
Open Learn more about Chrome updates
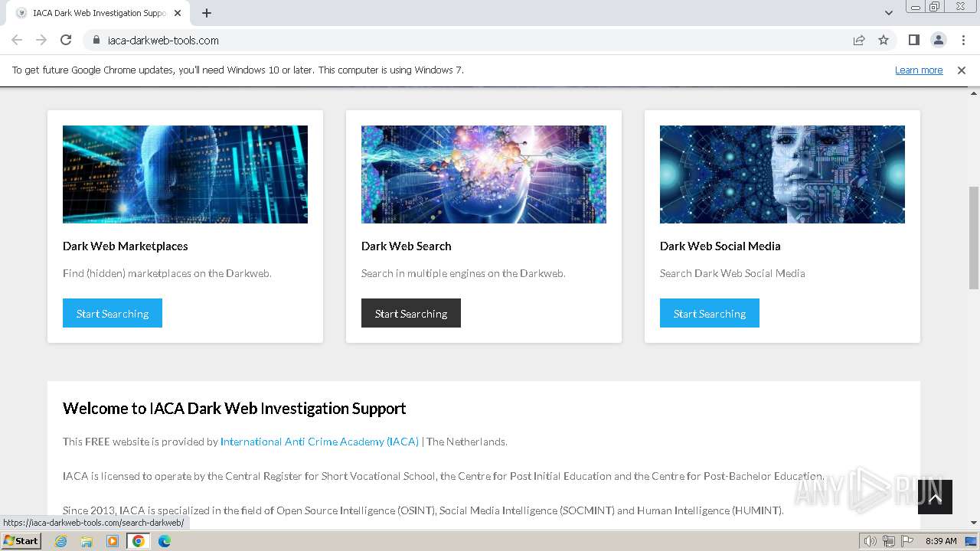tap(919, 70)
